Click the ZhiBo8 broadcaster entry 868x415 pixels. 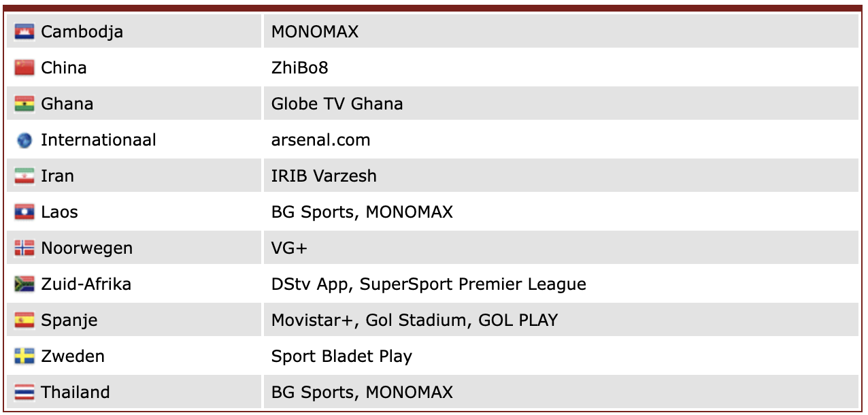tap(299, 68)
